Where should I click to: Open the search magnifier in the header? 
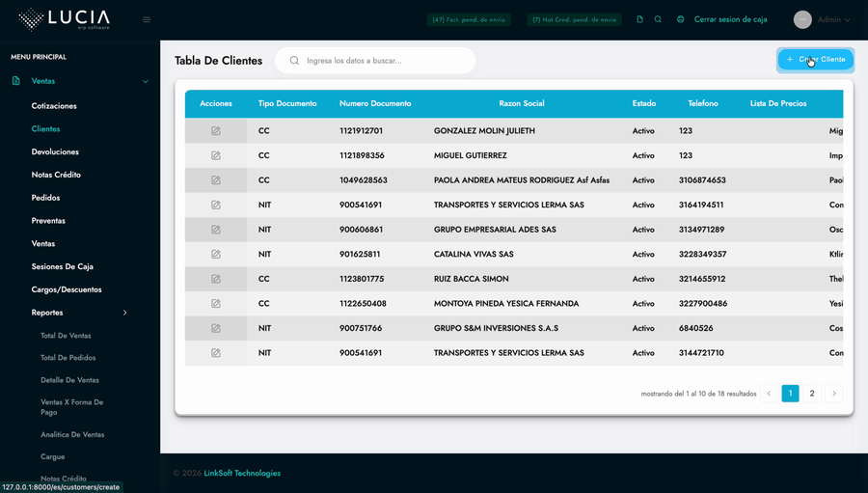click(658, 19)
